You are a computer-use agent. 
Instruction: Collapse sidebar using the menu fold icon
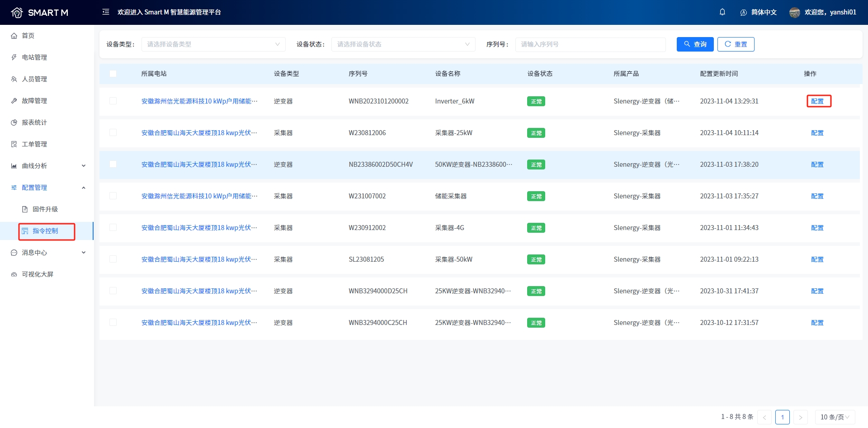click(x=106, y=12)
